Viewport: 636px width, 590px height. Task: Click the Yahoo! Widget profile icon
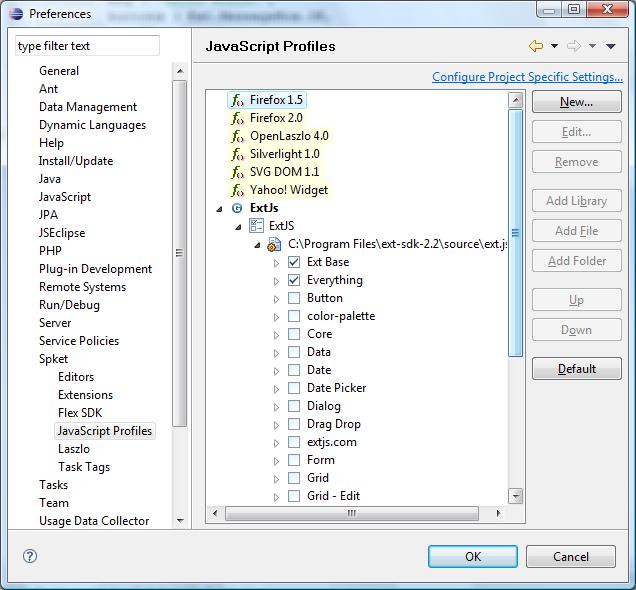tap(237, 190)
